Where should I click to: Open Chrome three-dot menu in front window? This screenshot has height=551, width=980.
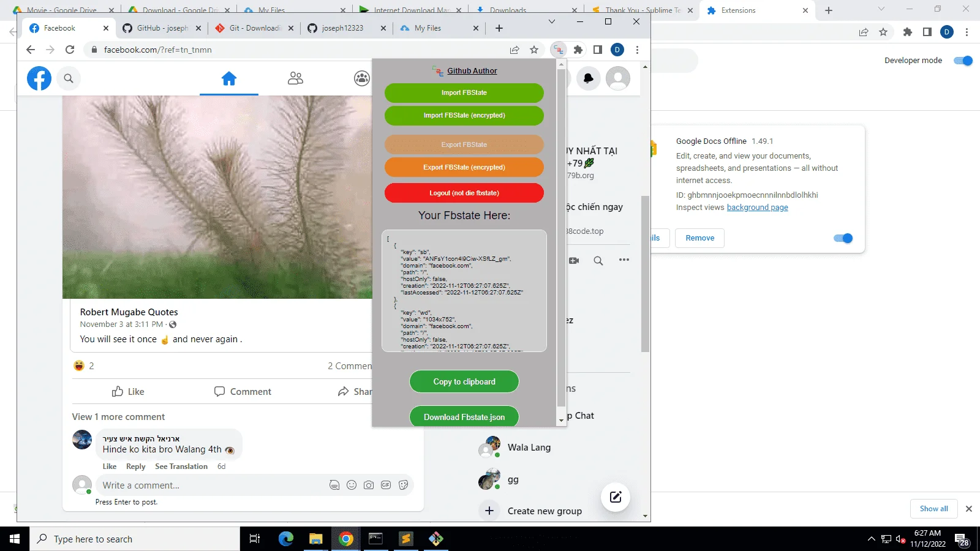click(x=637, y=50)
